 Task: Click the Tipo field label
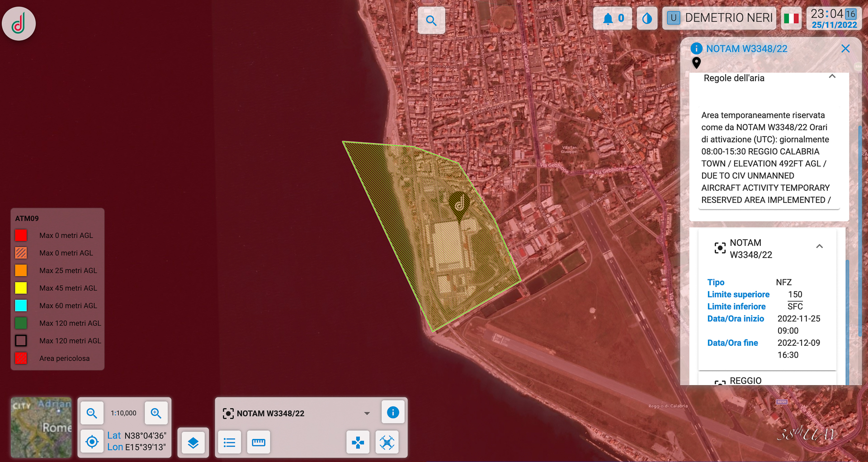pyautogui.click(x=716, y=282)
